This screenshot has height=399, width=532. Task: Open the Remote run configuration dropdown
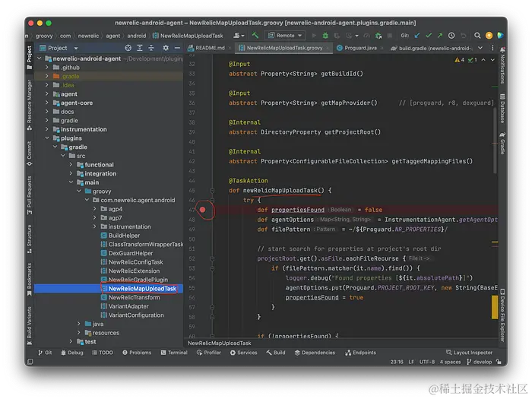pyautogui.click(x=285, y=35)
